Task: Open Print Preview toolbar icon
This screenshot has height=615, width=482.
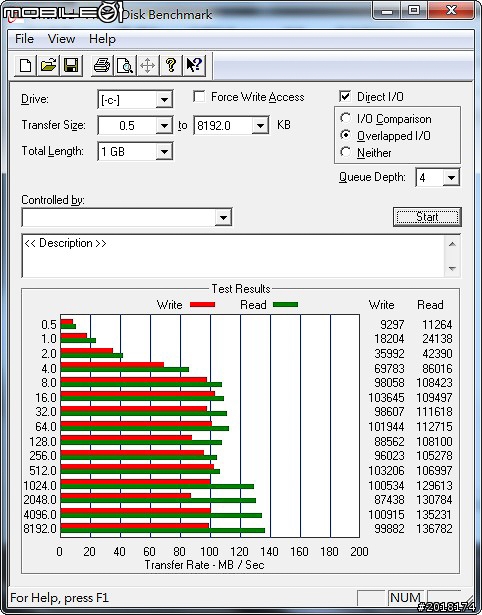Action: (125, 66)
